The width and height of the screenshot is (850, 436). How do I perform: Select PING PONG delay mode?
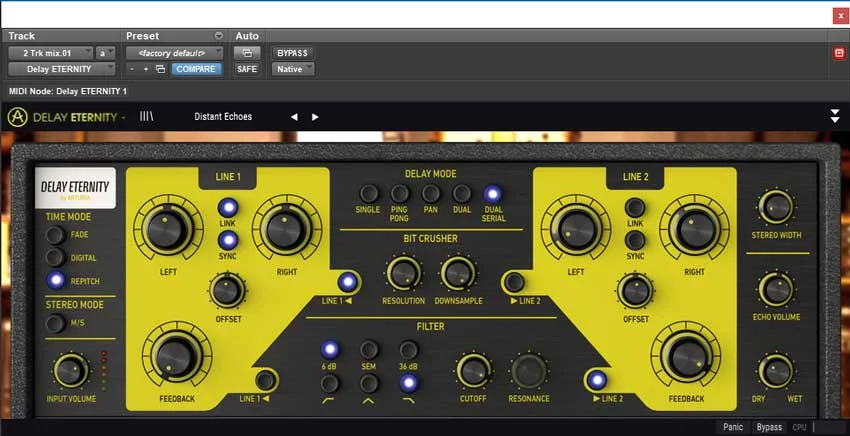[x=400, y=194]
